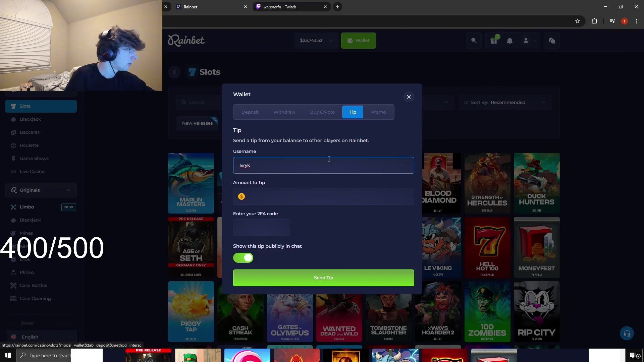This screenshot has height=362, width=644.
Task: Open Age of Seth slot thumbnail
Action: [191, 247]
